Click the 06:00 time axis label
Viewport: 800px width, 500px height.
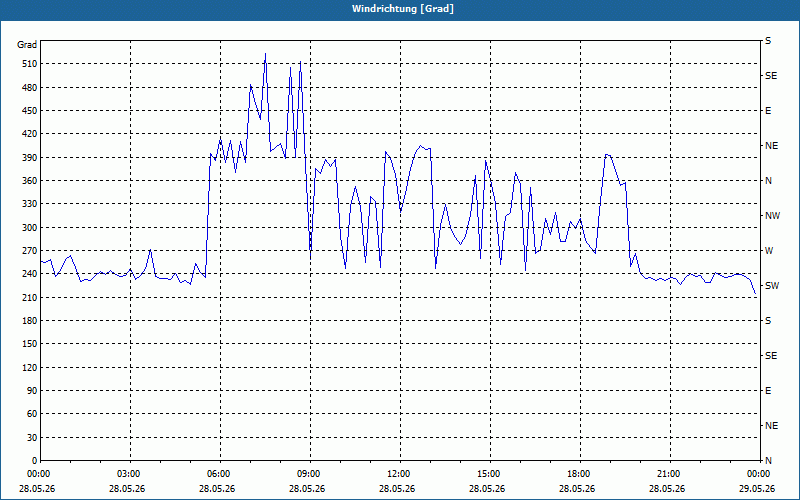pos(219,474)
